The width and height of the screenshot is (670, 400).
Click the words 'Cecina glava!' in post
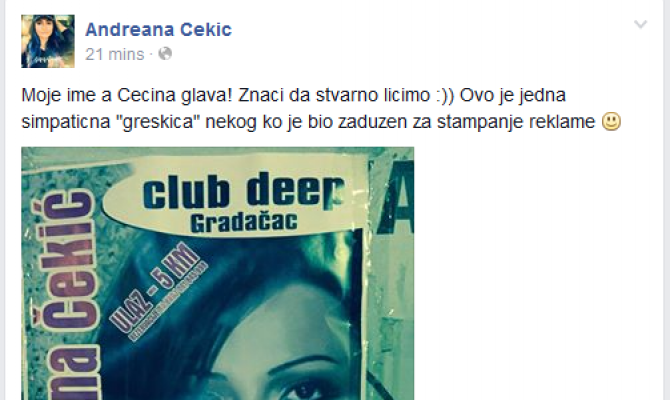174,95
